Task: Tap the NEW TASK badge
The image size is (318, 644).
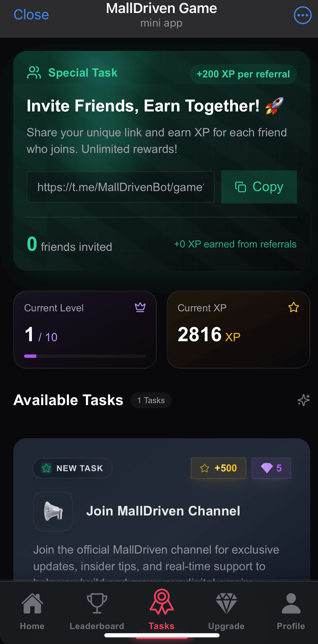Action: [x=72, y=468]
